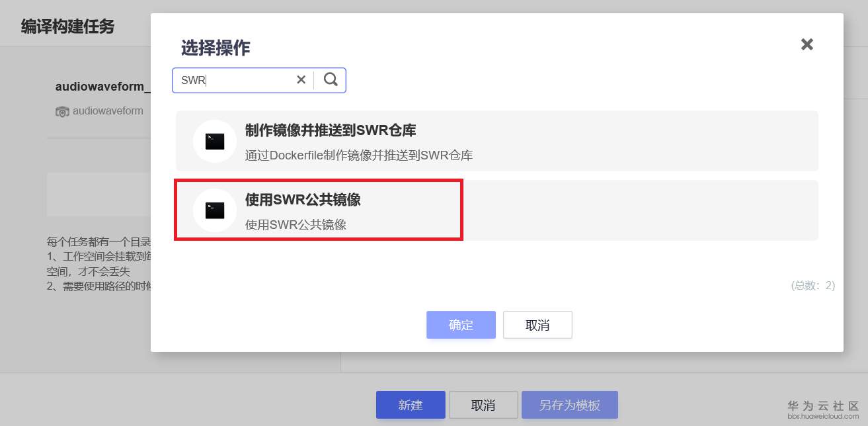The height and width of the screenshot is (426, 868).
Task: Click the terminal icon beside 制作镜像并推送到SWR仓库
Action: point(214,141)
